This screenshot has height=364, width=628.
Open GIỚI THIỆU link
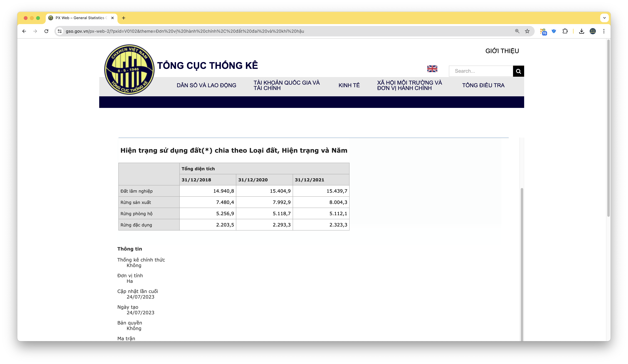tap(502, 51)
